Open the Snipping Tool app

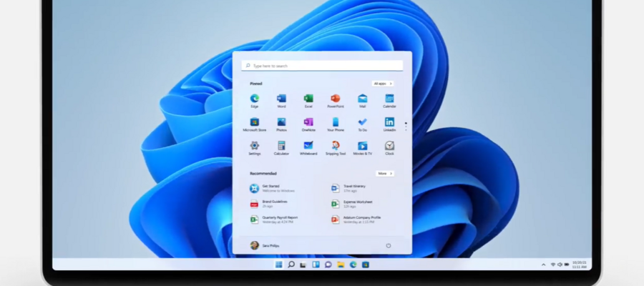336,146
